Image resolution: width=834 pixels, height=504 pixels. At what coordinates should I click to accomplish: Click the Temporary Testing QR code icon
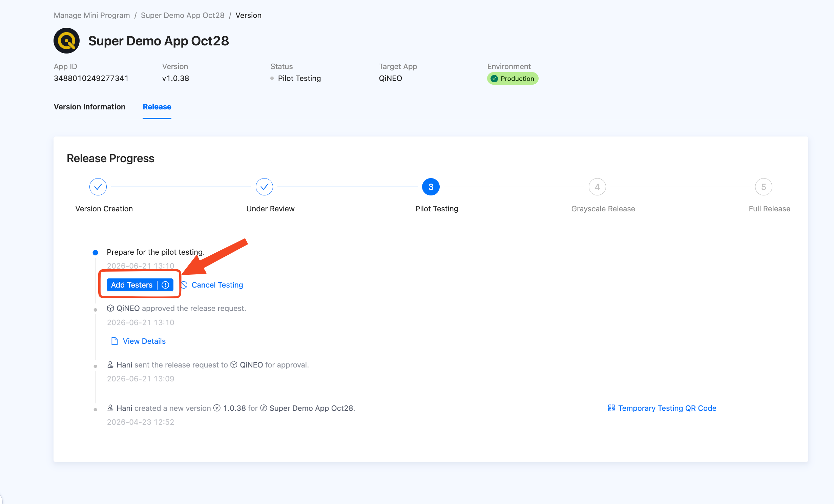[611, 408]
